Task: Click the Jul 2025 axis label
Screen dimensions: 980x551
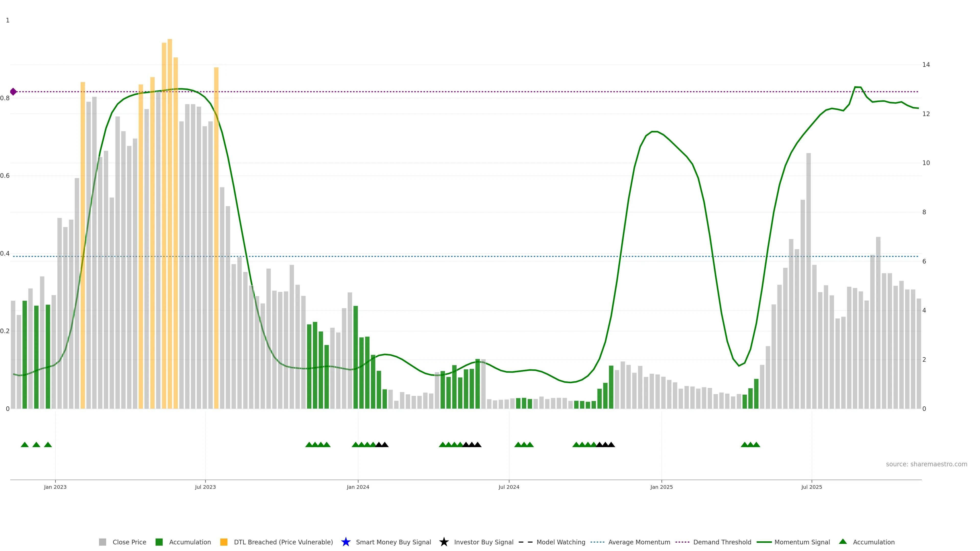Action: tap(812, 487)
